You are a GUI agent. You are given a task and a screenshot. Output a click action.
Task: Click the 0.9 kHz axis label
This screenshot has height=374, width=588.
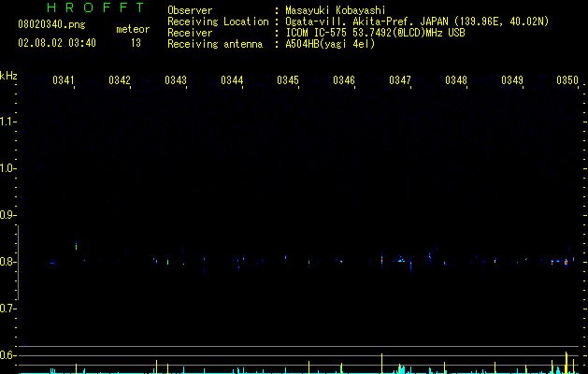click(7, 215)
